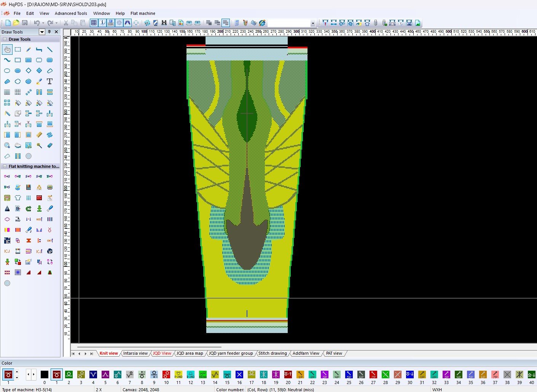Switch to the Intarsia view tab
This screenshot has width=537, height=392.
135,354
